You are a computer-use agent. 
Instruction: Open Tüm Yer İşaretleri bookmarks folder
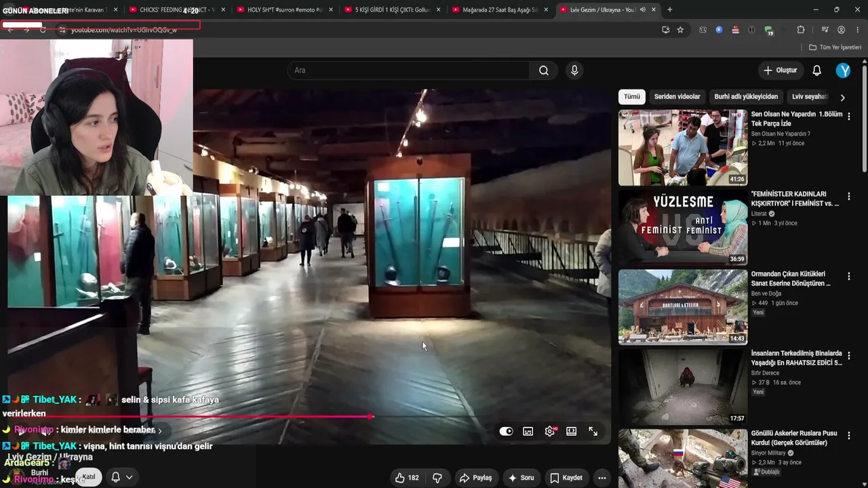tap(835, 47)
